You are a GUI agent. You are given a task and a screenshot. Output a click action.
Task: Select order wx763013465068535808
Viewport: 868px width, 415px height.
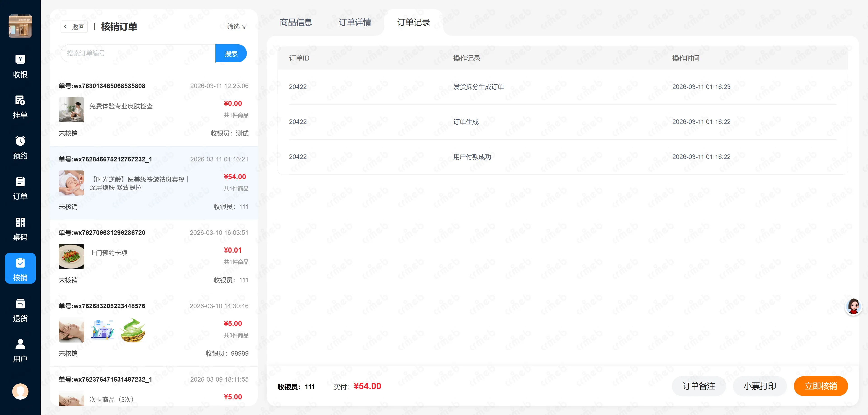(x=154, y=110)
